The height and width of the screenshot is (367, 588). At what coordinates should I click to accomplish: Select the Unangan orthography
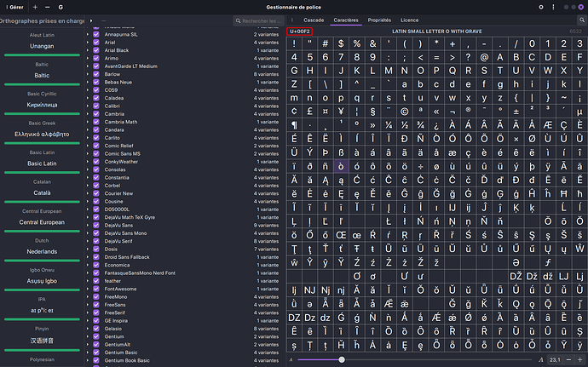(42, 46)
